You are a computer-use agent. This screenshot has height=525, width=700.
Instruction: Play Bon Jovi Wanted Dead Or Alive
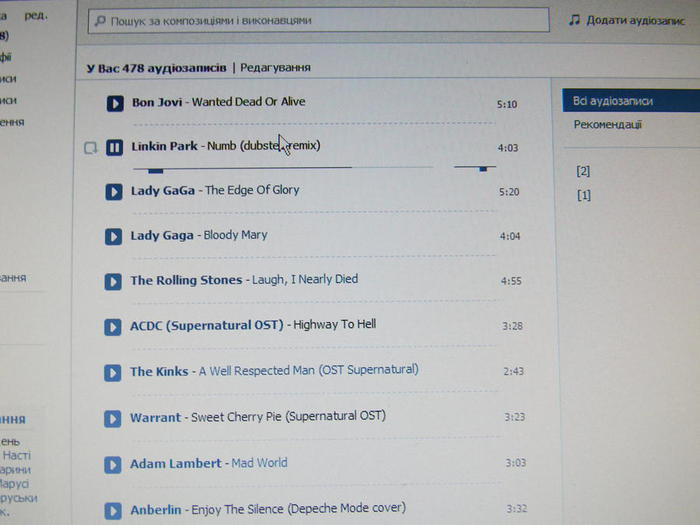pos(115,104)
